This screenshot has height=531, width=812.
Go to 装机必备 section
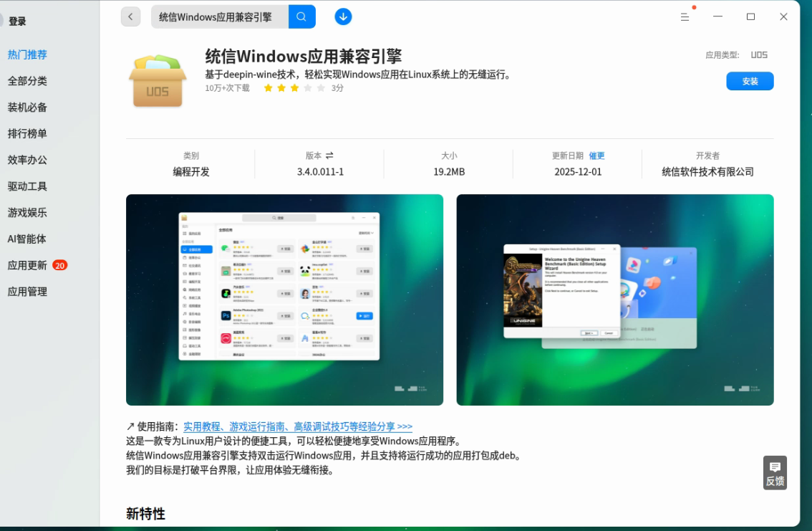click(x=27, y=107)
